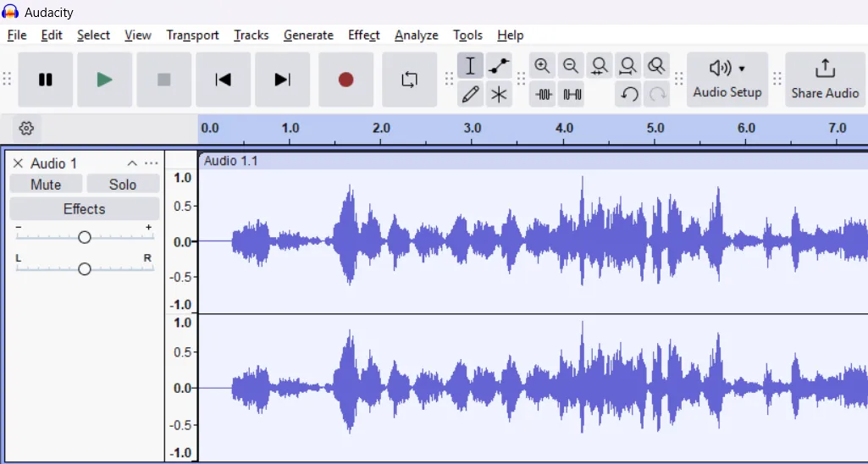Solo the Audio 1 track
Image resolution: width=868 pixels, height=464 pixels.
[123, 185]
